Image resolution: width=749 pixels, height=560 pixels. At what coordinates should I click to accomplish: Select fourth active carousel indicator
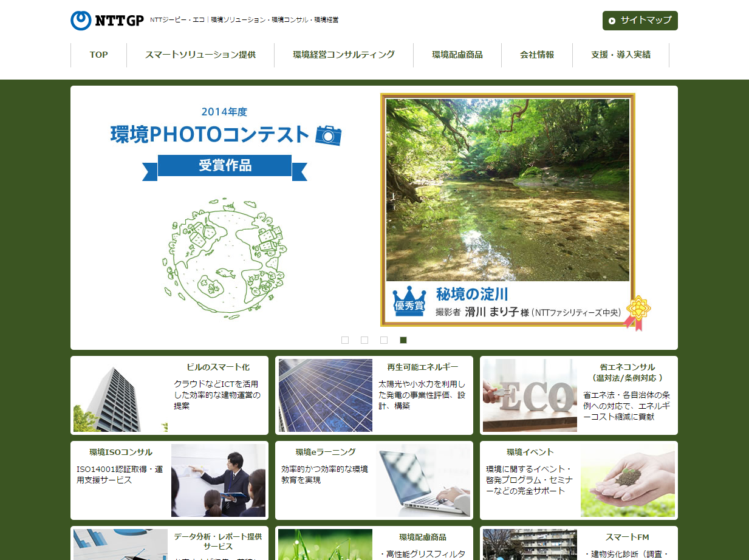(403, 340)
